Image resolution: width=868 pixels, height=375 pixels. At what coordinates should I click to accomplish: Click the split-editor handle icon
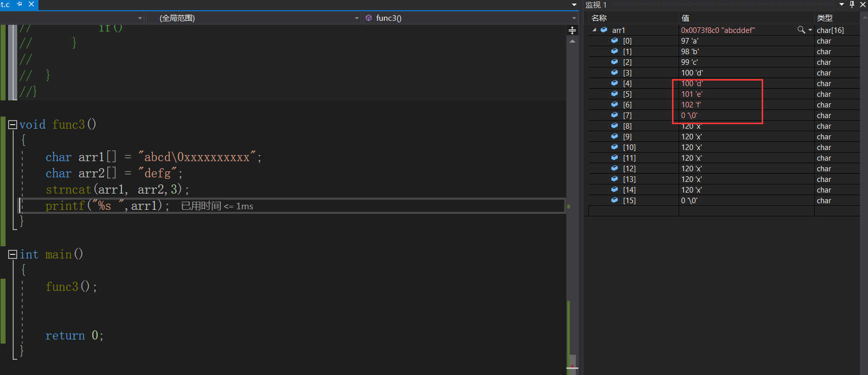tap(572, 30)
